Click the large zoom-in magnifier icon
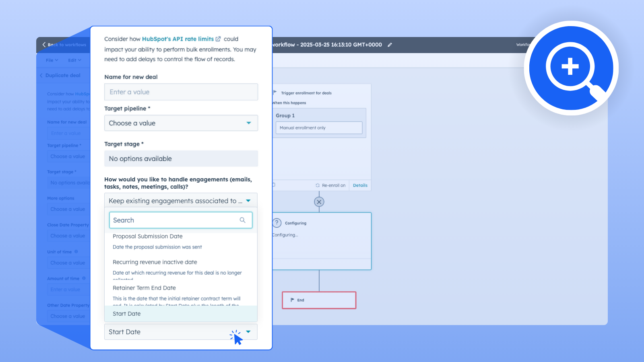The image size is (644, 362). click(571, 68)
